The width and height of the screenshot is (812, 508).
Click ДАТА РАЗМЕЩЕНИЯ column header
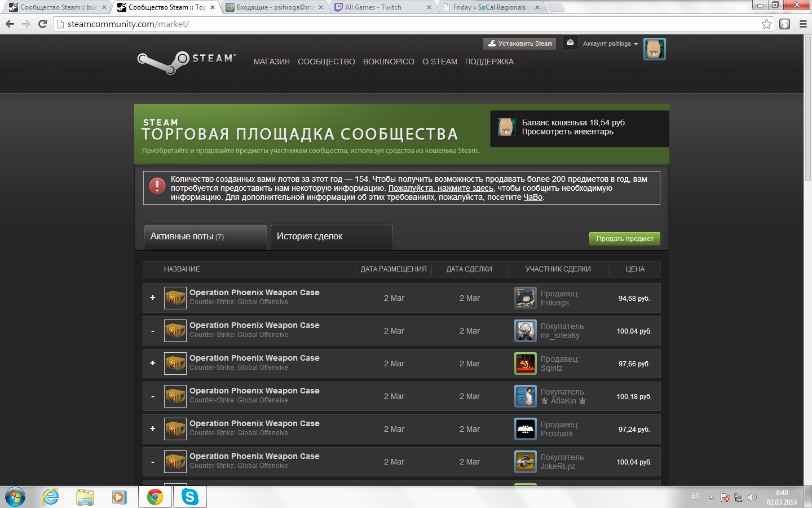tap(394, 269)
